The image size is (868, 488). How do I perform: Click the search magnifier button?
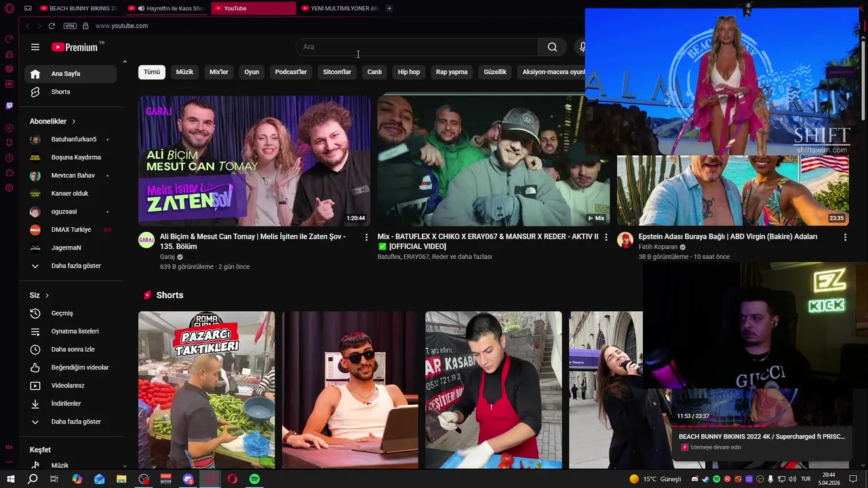(552, 47)
